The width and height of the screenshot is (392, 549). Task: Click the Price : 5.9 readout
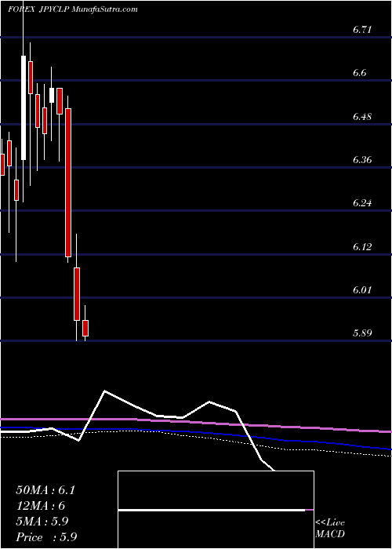tap(46, 536)
